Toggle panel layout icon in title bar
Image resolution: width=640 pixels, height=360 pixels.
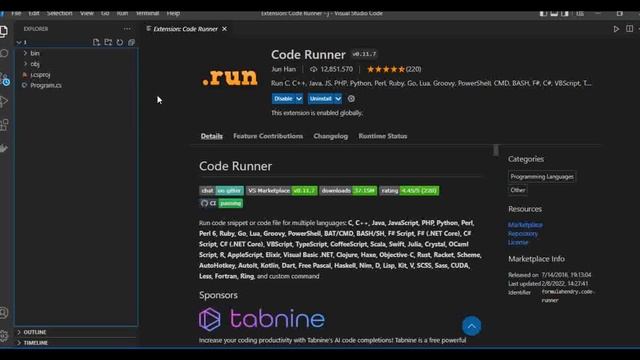(x=554, y=13)
